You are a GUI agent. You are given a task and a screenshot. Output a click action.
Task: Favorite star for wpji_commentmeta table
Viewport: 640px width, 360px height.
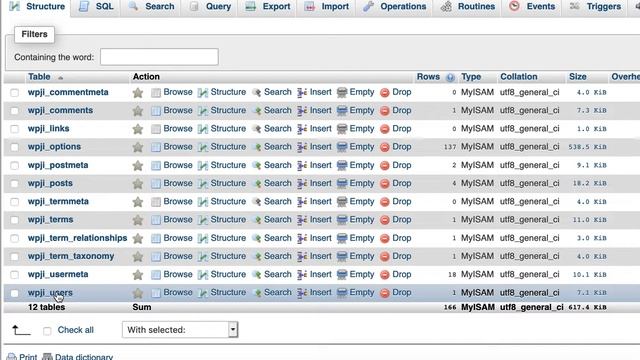coord(138,93)
